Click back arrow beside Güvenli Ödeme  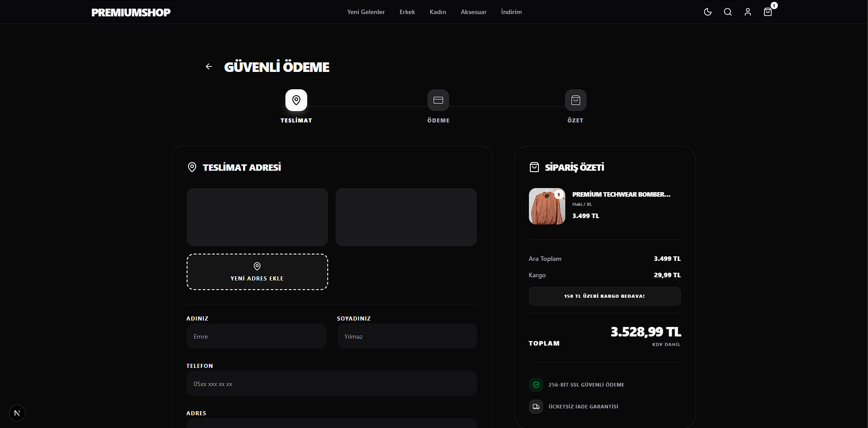[209, 66]
